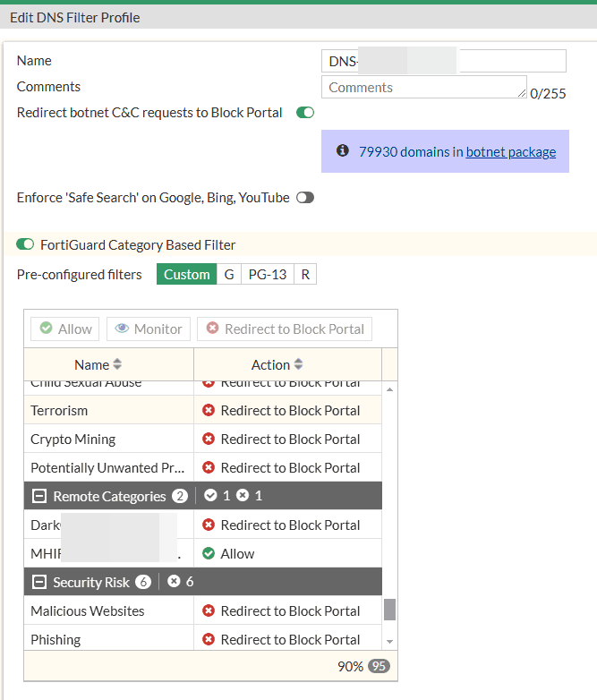Click the block icon in Crypto Mining row

(209, 439)
